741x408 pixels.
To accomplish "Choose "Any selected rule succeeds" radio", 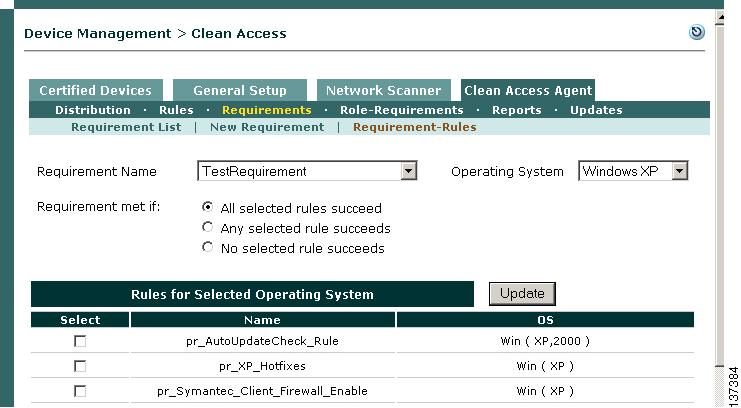I will tap(207, 228).
